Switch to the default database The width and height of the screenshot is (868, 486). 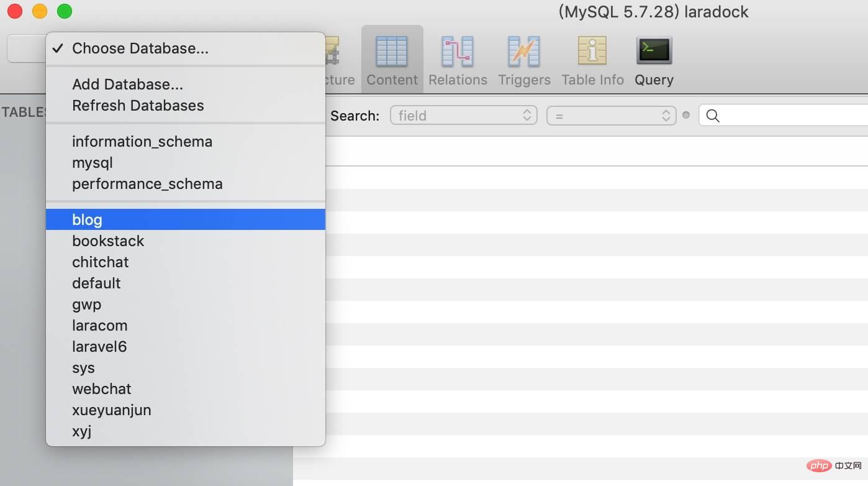pyautogui.click(x=186, y=283)
